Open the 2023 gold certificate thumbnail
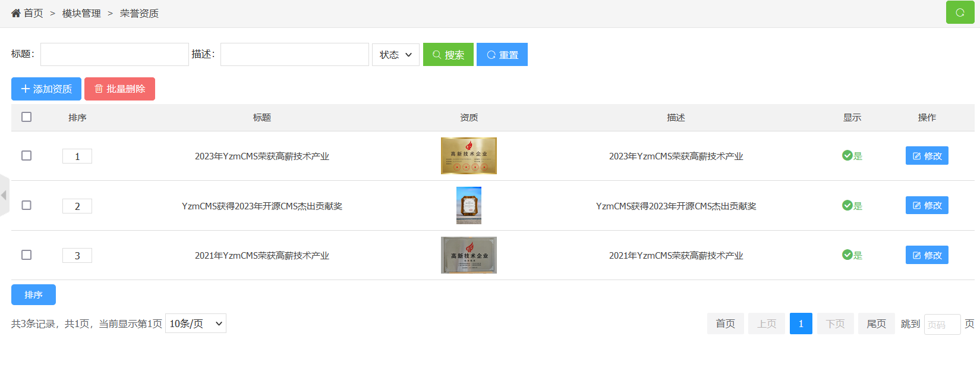This screenshot has width=980, height=383. [468, 156]
